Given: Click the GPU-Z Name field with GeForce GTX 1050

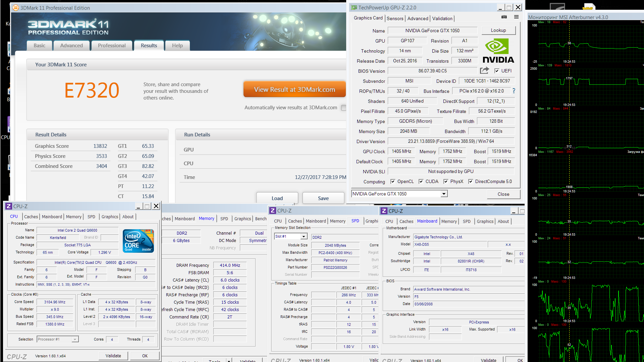Looking at the screenshot, I should coord(432,31).
